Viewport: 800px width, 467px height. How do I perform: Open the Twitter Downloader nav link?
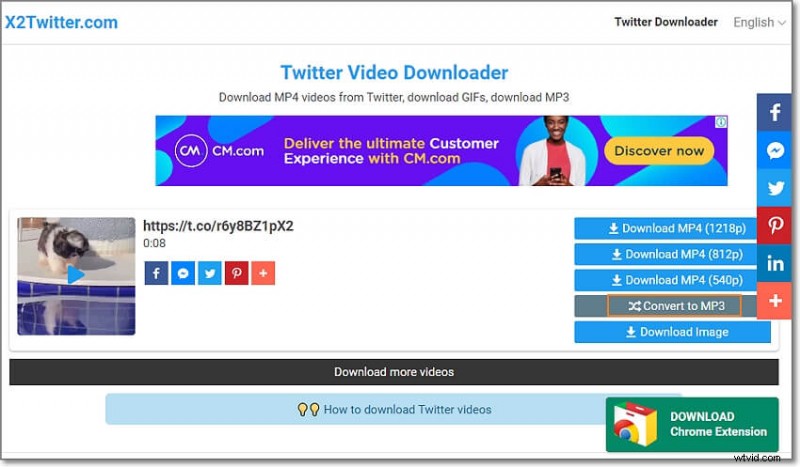click(666, 22)
